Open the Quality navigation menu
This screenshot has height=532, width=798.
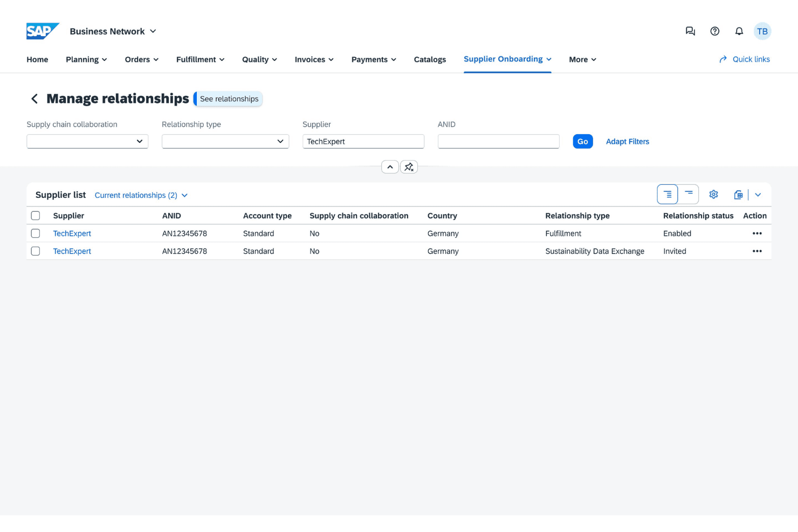pos(260,59)
